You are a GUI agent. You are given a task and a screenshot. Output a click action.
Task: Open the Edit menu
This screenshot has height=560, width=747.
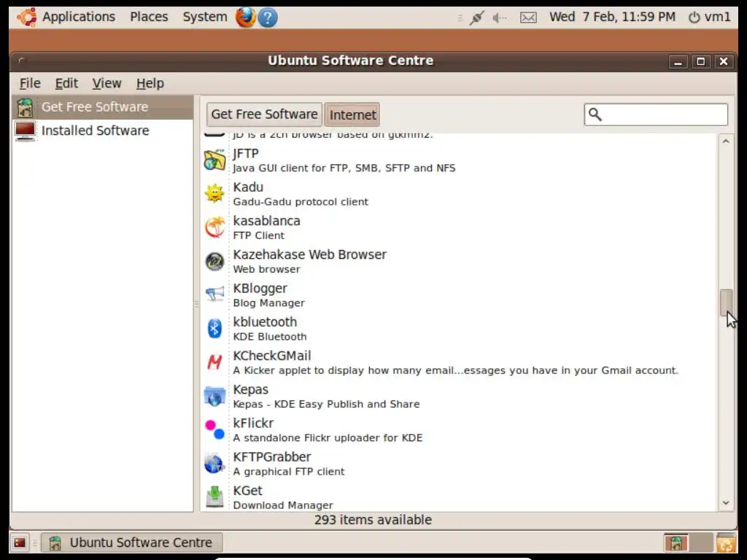click(66, 83)
